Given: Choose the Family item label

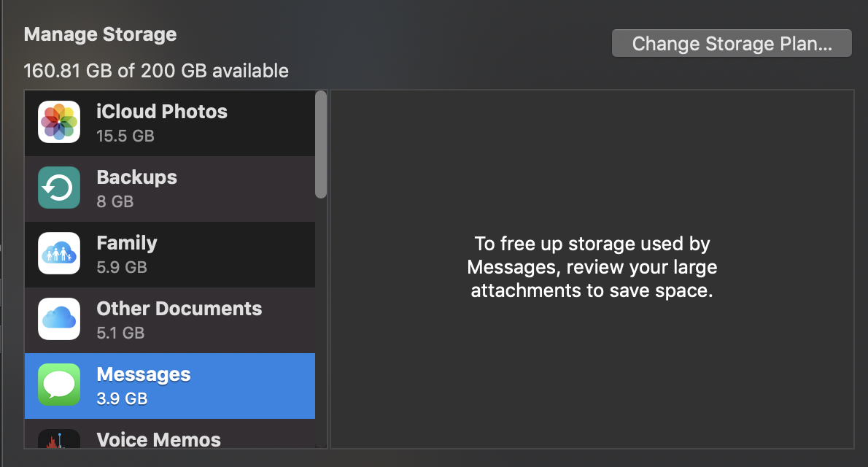Looking at the screenshot, I should 127,243.
